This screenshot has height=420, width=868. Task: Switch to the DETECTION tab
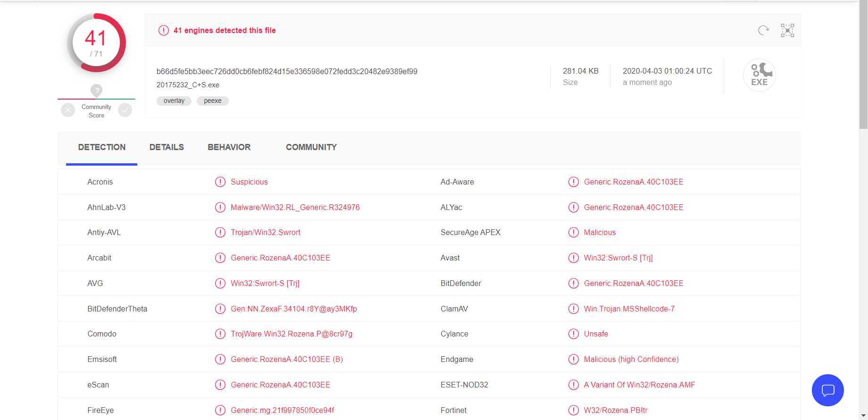click(102, 147)
